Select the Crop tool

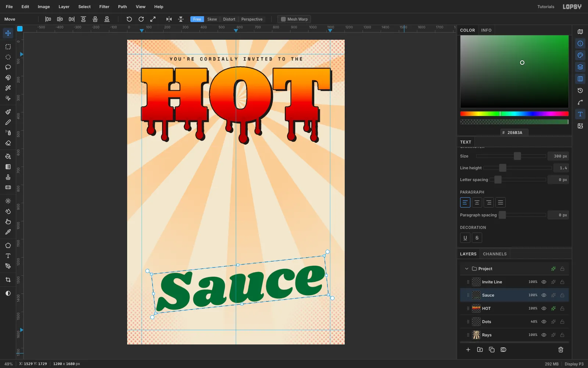click(8, 280)
